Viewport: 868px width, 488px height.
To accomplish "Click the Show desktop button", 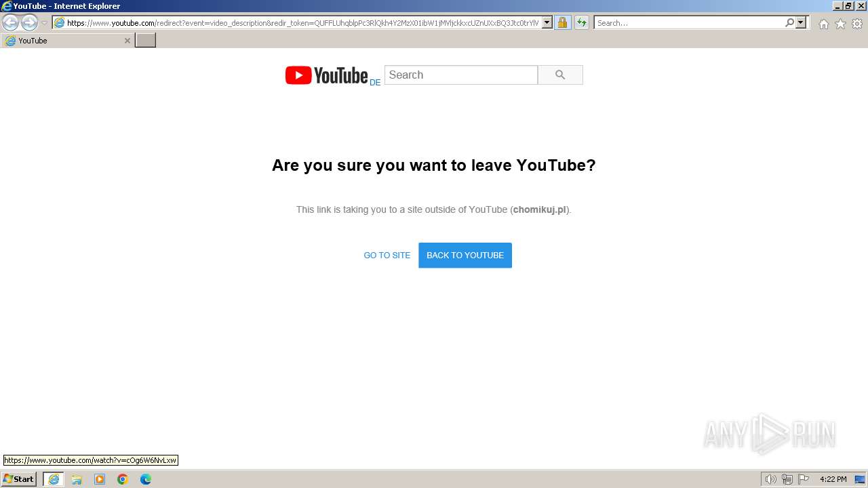I will [860, 479].
